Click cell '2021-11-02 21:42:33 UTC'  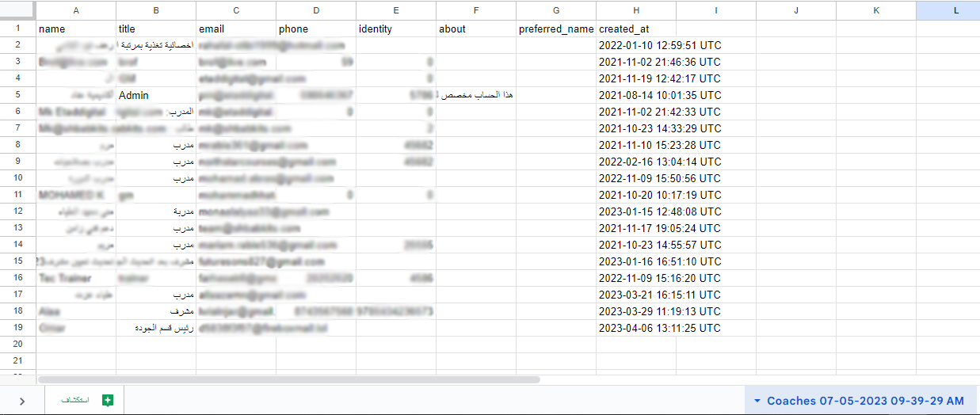[660, 112]
